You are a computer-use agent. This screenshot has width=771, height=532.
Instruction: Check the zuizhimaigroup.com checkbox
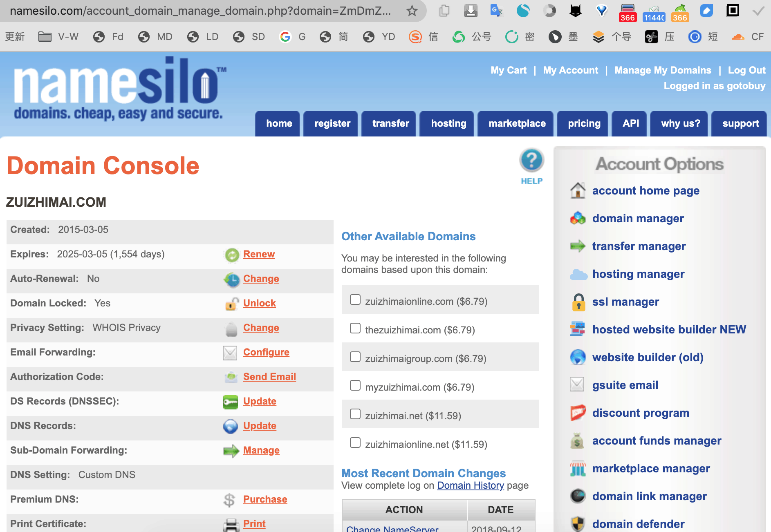click(x=355, y=357)
